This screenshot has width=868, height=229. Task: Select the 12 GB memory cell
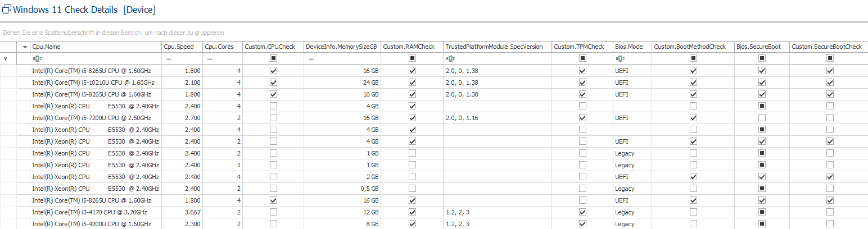(x=342, y=212)
